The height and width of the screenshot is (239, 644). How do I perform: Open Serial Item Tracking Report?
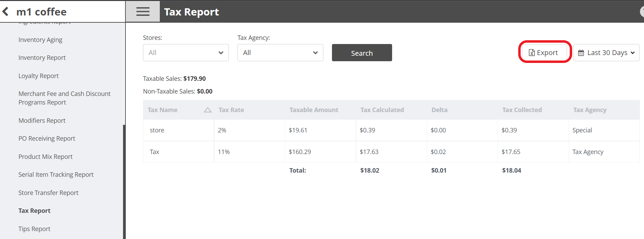[x=56, y=175]
